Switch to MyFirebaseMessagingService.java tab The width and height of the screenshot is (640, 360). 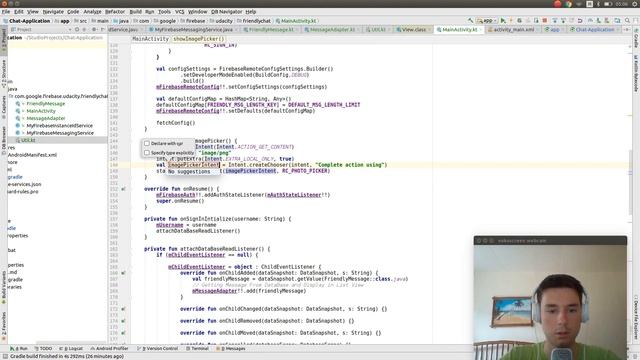tap(193, 29)
